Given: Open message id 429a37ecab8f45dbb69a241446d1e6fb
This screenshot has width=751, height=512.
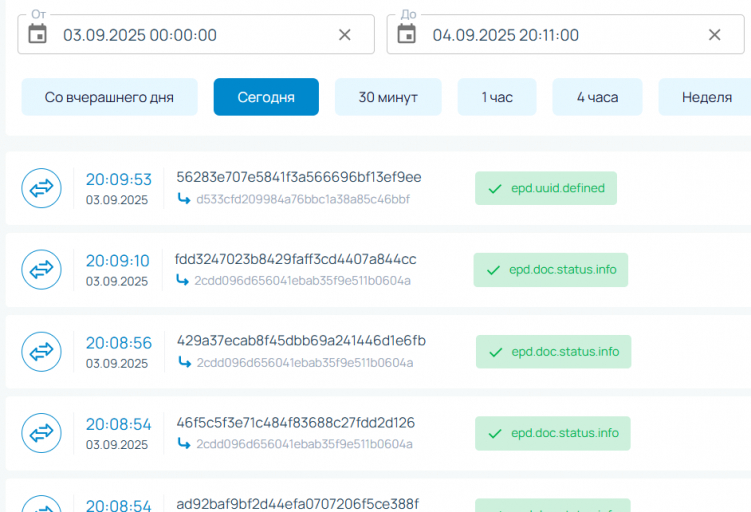Looking at the screenshot, I should tap(301, 341).
